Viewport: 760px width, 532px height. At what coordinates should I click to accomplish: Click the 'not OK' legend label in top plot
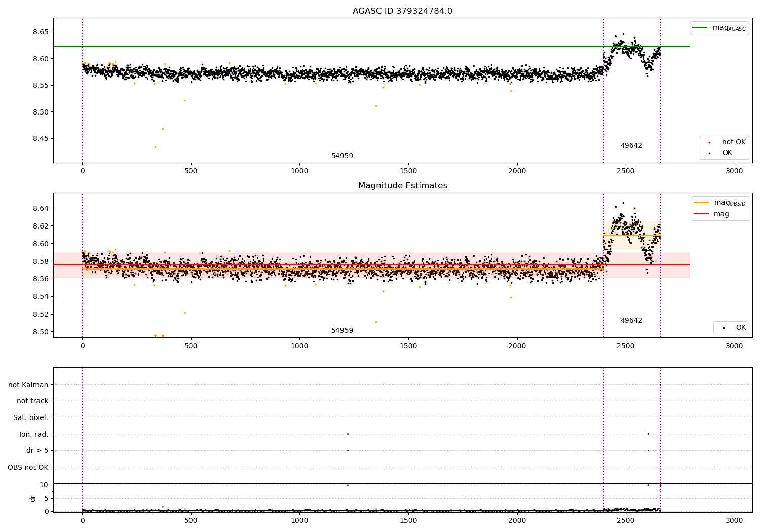coord(734,142)
